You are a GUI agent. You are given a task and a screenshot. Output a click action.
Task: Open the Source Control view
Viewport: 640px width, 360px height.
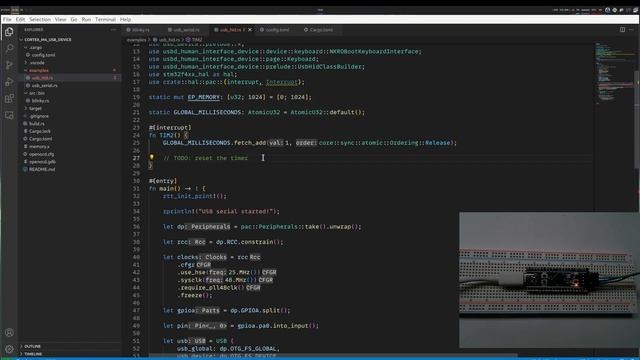pos(9,65)
